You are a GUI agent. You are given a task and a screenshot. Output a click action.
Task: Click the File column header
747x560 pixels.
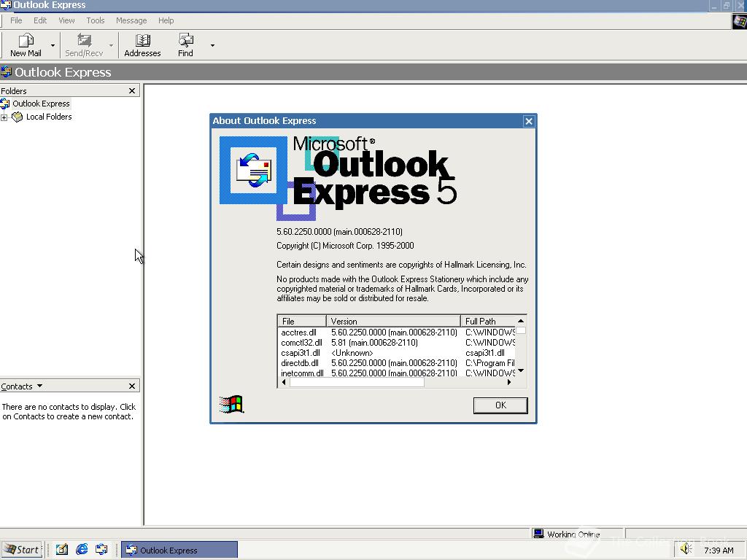[x=301, y=321]
